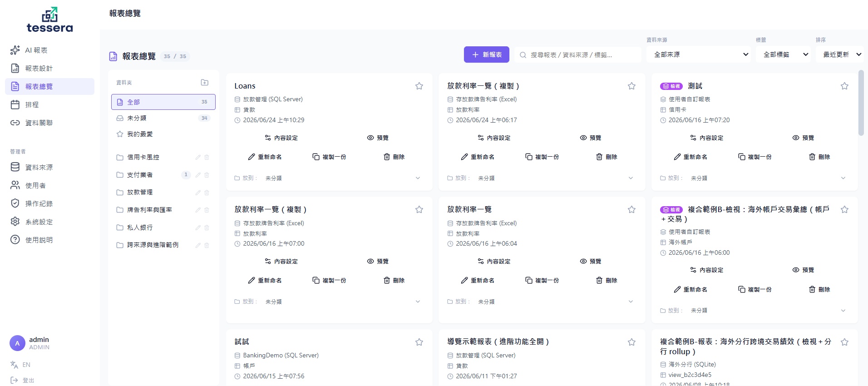Screen dimensions: 868x386
Task: Delete the Loans report
Action: pos(394,157)
